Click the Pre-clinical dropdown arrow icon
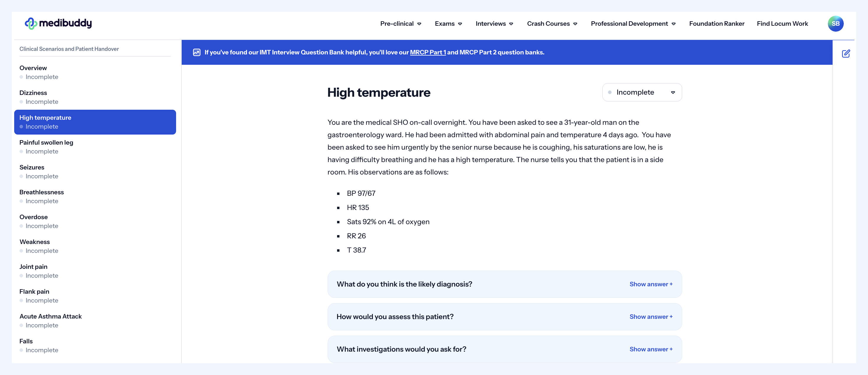 pyautogui.click(x=419, y=24)
